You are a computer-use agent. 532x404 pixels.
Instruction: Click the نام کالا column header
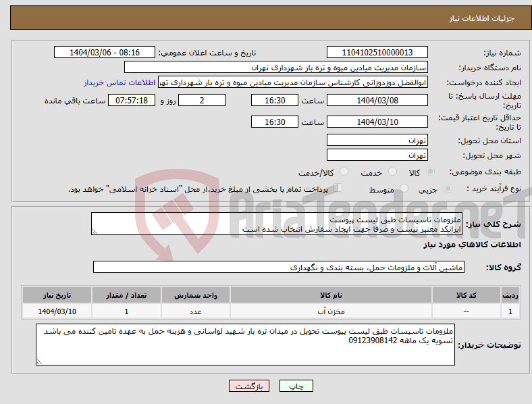[331, 295]
